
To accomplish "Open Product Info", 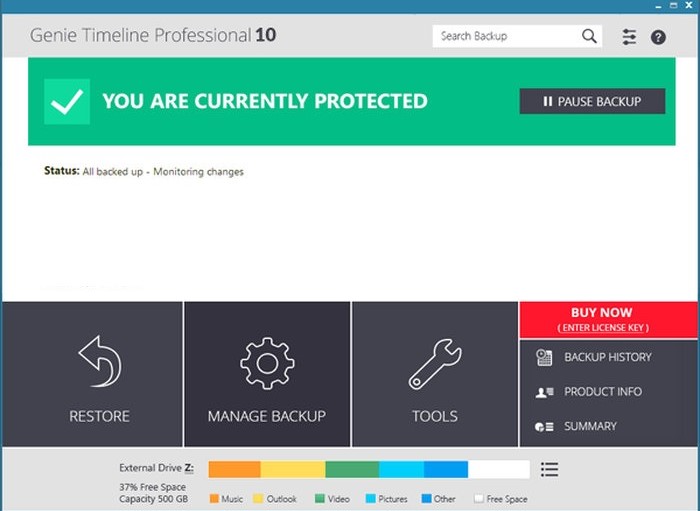I will point(603,391).
